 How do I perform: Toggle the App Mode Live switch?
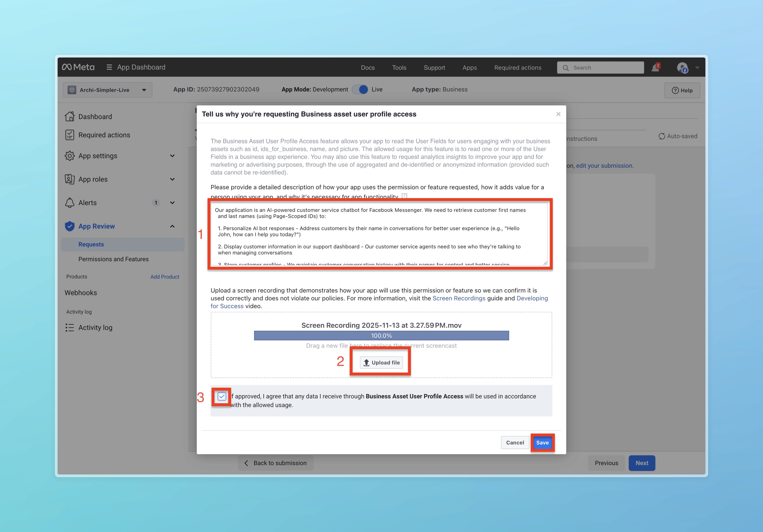360,89
